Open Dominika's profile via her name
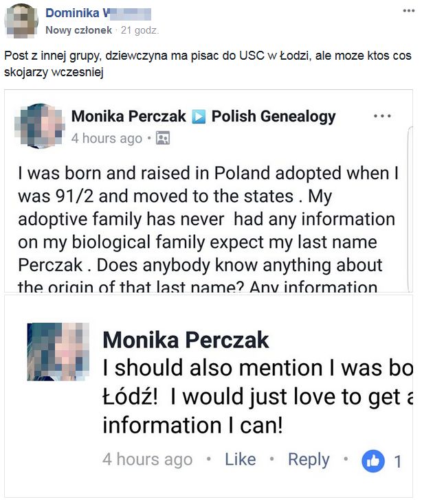Screen dimensions: 422x504 click(x=76, y=13)
